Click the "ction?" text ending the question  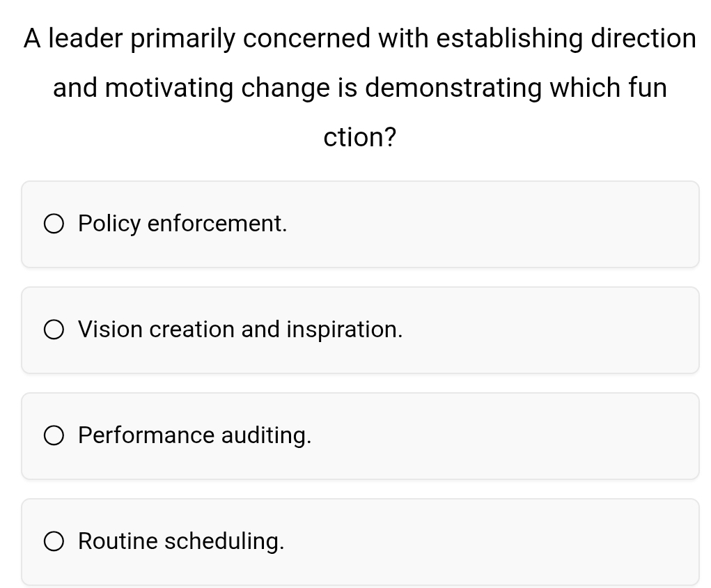(x=360, y=138)
